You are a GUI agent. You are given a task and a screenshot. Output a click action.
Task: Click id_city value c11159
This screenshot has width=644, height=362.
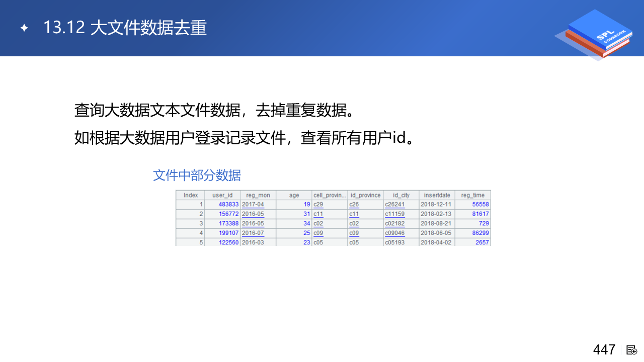394,214
